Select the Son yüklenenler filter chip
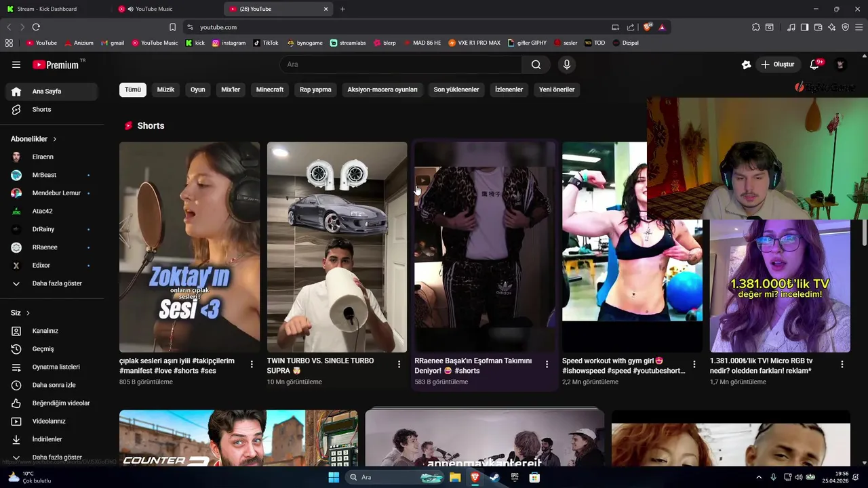868x488 pixels. (x=456, y=89)
